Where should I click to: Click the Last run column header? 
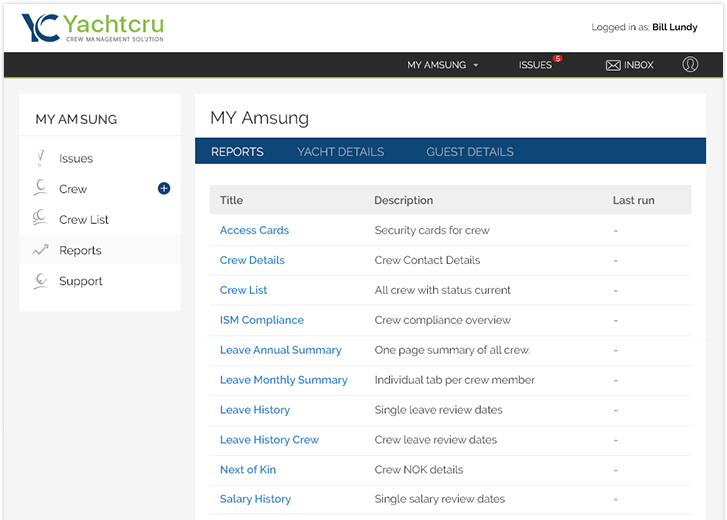click(x=633, y=200)
